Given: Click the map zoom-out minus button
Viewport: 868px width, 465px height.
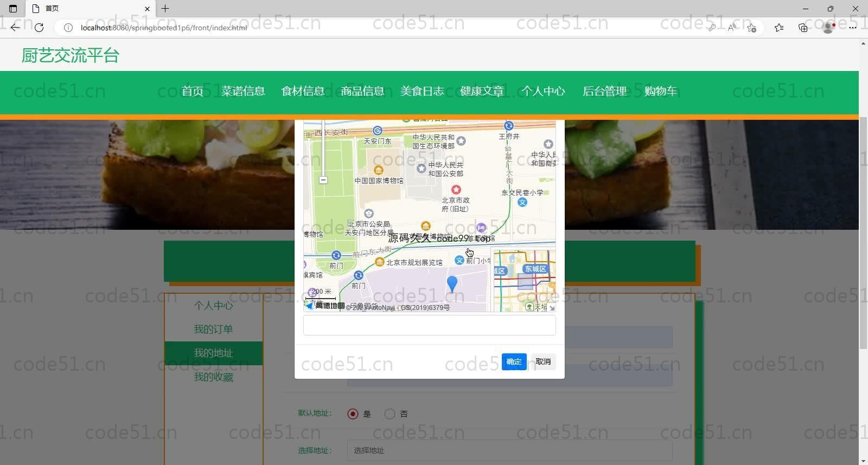Looking at the screenshot, I should pyautogui.click(x=323, y=179).
